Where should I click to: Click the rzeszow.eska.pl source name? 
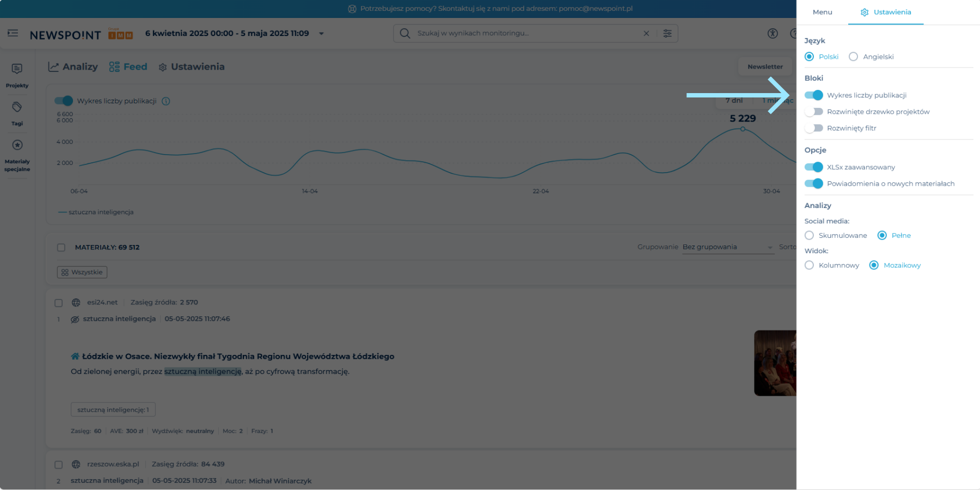pyautogui.click(x=113, y=464)
